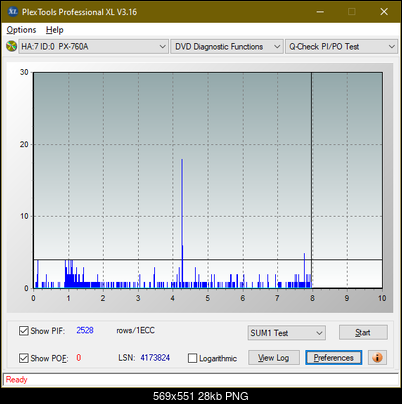Open the orange info icon button

[377, 358]
